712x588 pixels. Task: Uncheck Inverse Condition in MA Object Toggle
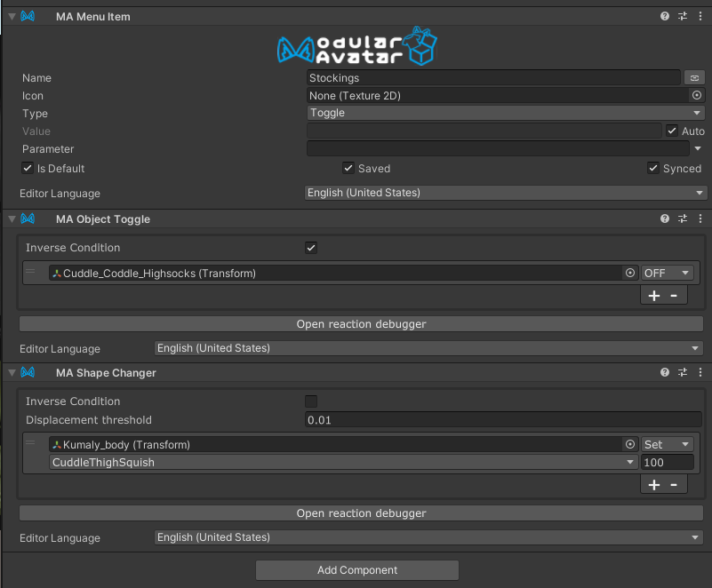[x=311, y=248]
